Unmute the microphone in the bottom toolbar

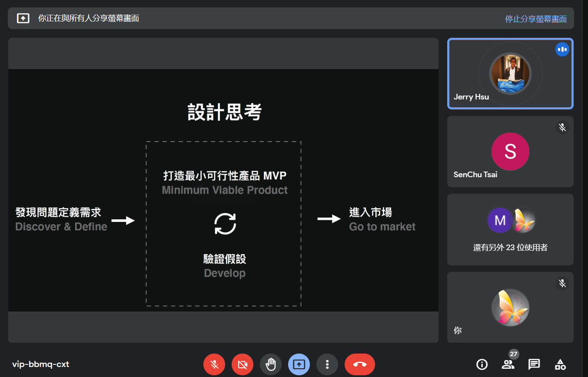click(x=214, y=364)
